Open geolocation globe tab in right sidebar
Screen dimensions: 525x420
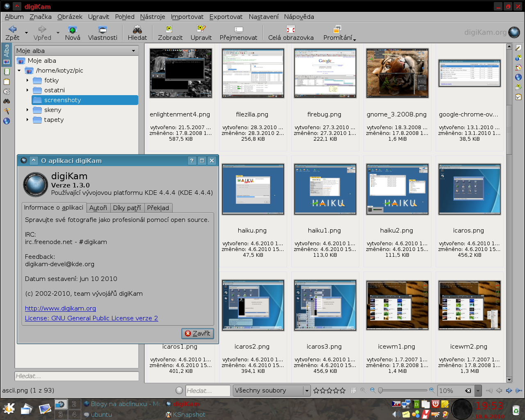(x=518, y=77)
